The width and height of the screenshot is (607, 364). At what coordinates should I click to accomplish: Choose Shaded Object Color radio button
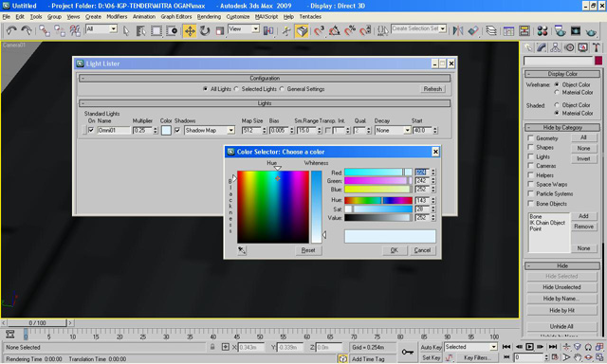pos(557,105)
